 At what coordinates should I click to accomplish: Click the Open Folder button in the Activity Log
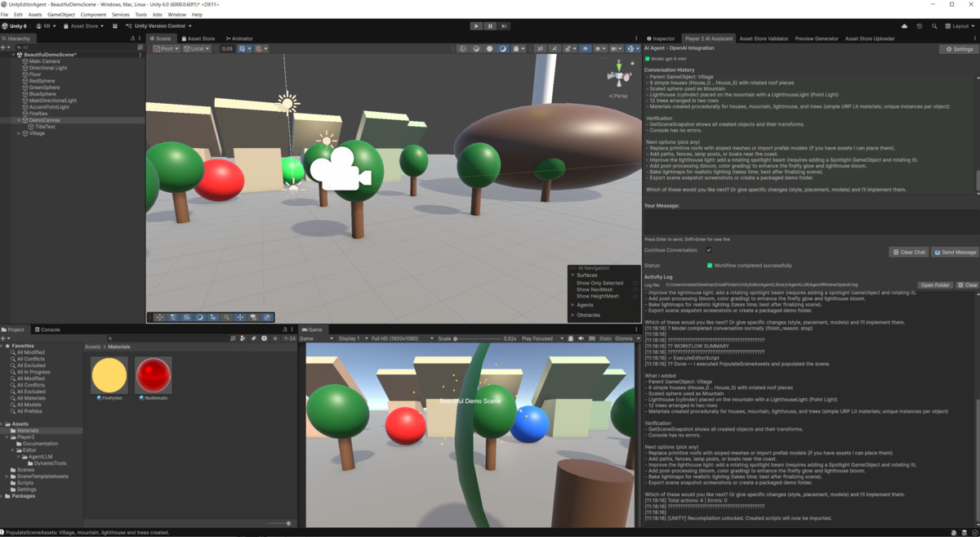pos(935,285)
